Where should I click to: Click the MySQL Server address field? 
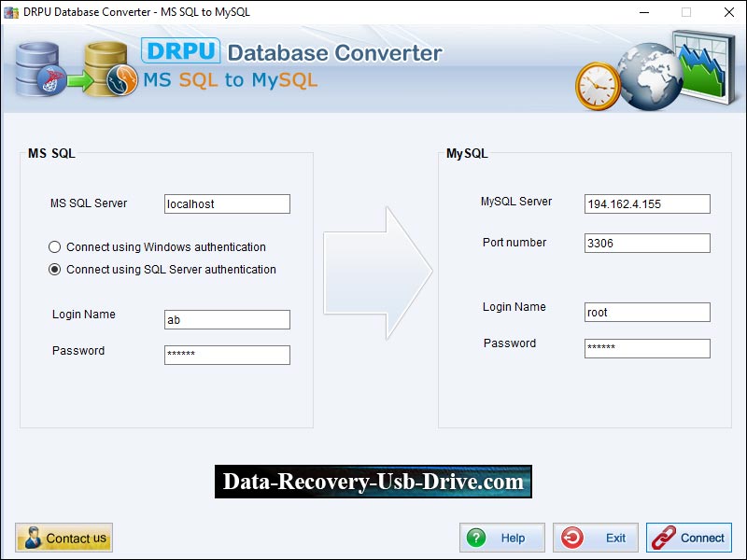coord(647,203)
